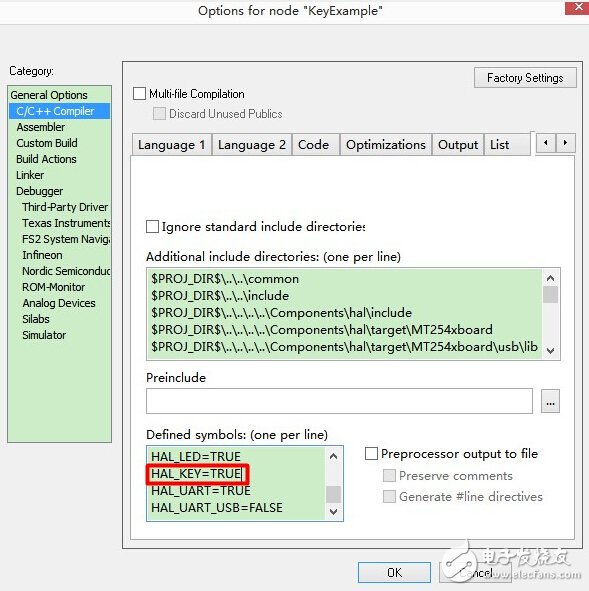Click defined symbols scroll down arrow
The image size is (589, 591).
[333, 511]
